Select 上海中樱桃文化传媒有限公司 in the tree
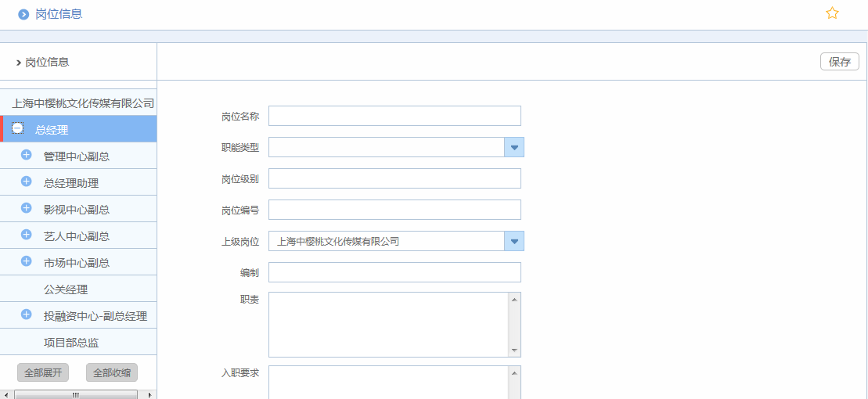 tap(82, 103)
